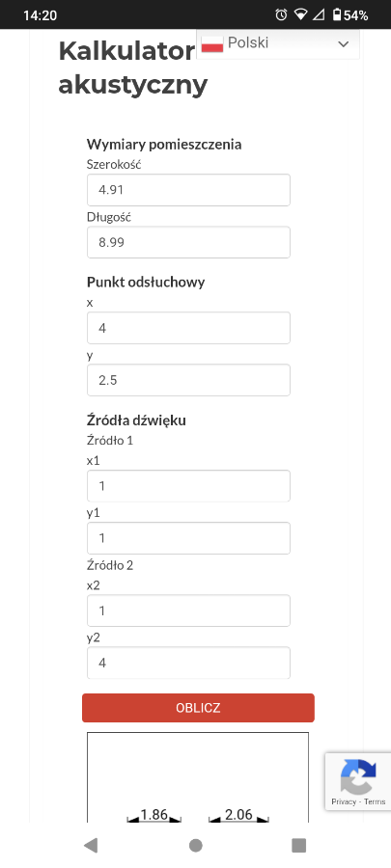Focus the Szerokość input field
Image resolution: width=391 pixels, height=868 pixels.
[188, 190]
